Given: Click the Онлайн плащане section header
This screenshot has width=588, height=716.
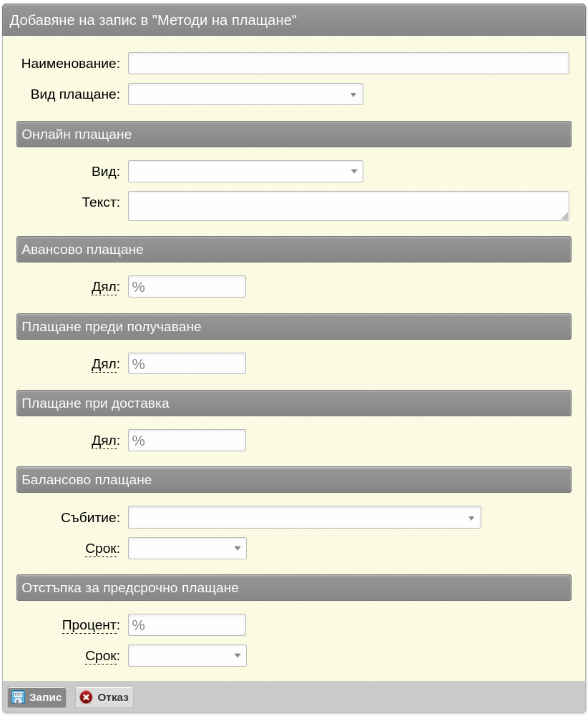Looking at the screenshot, I should [x=294, y=134].
